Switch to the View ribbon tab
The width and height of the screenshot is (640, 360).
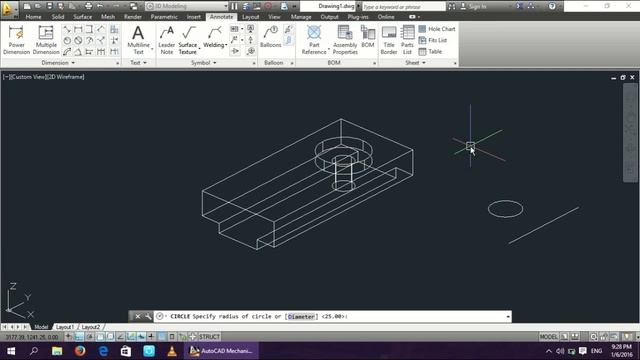click(x=274, y=17)
